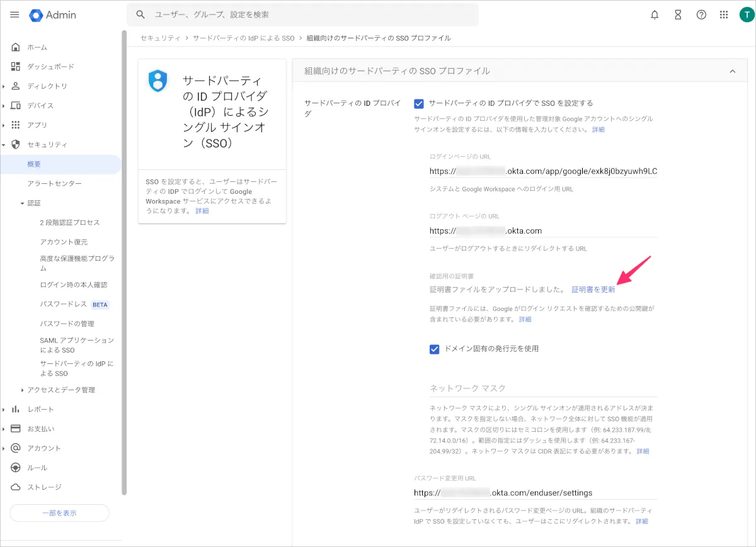Click the 一部を表示 button
This screenshot has height=547, width=756.
(59, 513)
